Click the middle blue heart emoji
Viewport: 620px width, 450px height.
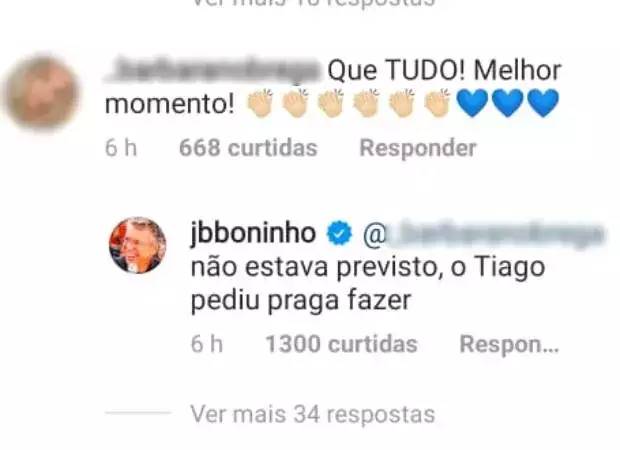508,104
